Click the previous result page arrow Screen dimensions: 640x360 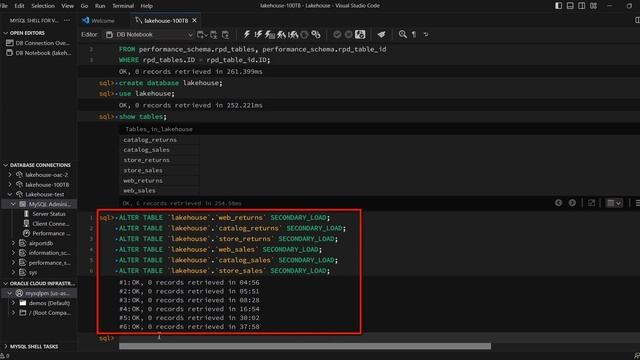tap(558, 203)
